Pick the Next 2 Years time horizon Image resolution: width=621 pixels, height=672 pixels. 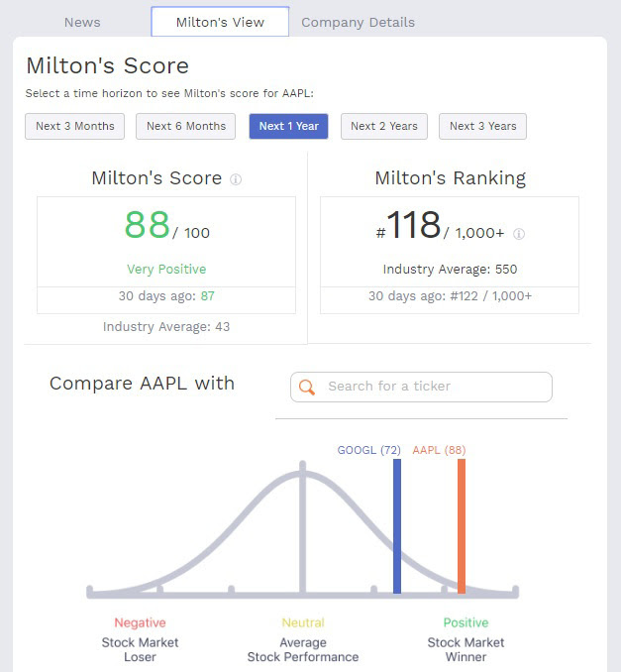384,126
